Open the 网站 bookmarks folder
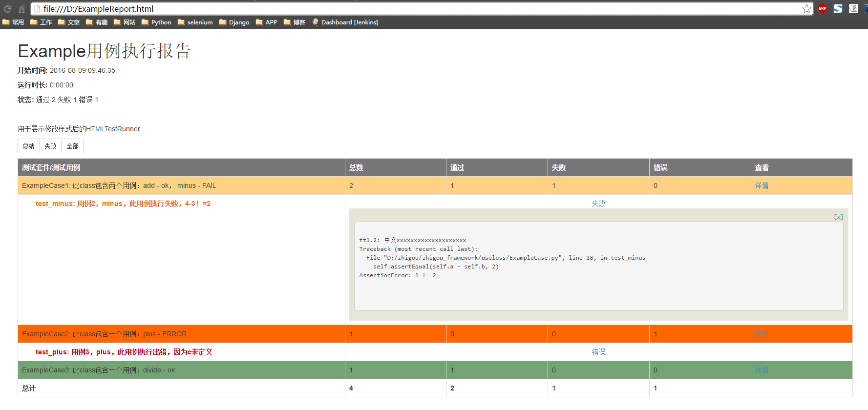This screenshot has width=868, height=410. pos(125,22)
